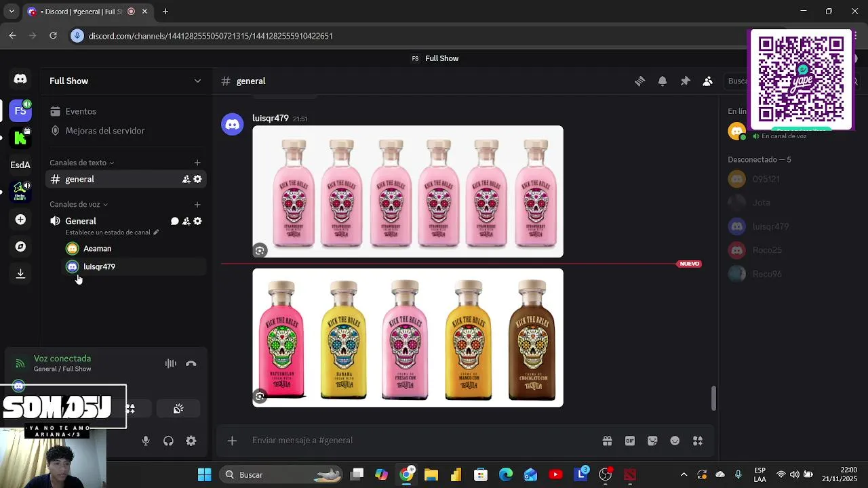Invite people to General voice channel
Image resolution: width=868 pixels, height=488 pixels.
pyautogui.click(x=186, y=221)
